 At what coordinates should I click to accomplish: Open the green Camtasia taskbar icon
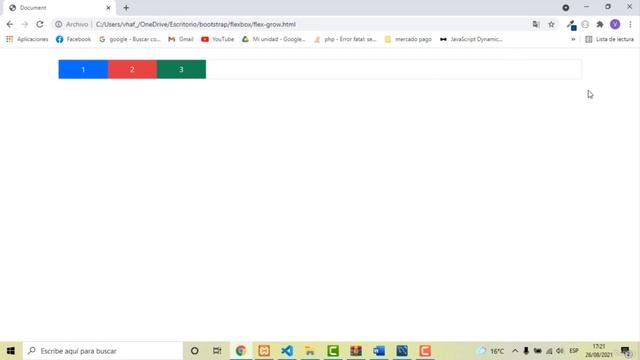pyautogui.click(x=333, y=351)
